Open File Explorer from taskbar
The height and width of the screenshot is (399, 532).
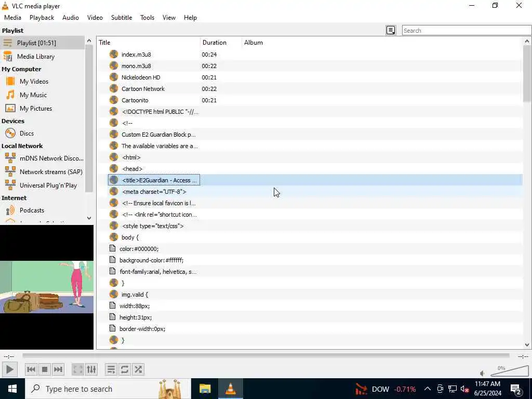click(205, 389)
